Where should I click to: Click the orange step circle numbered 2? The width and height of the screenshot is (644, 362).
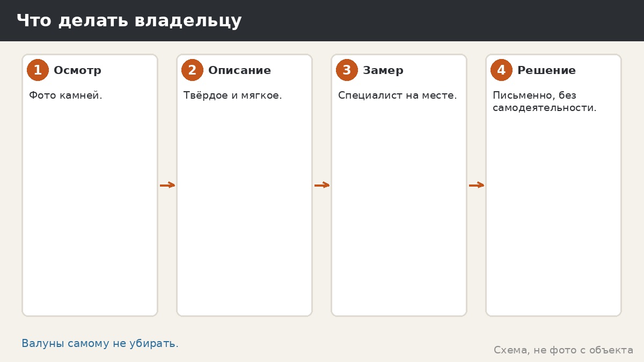[192, 70]
